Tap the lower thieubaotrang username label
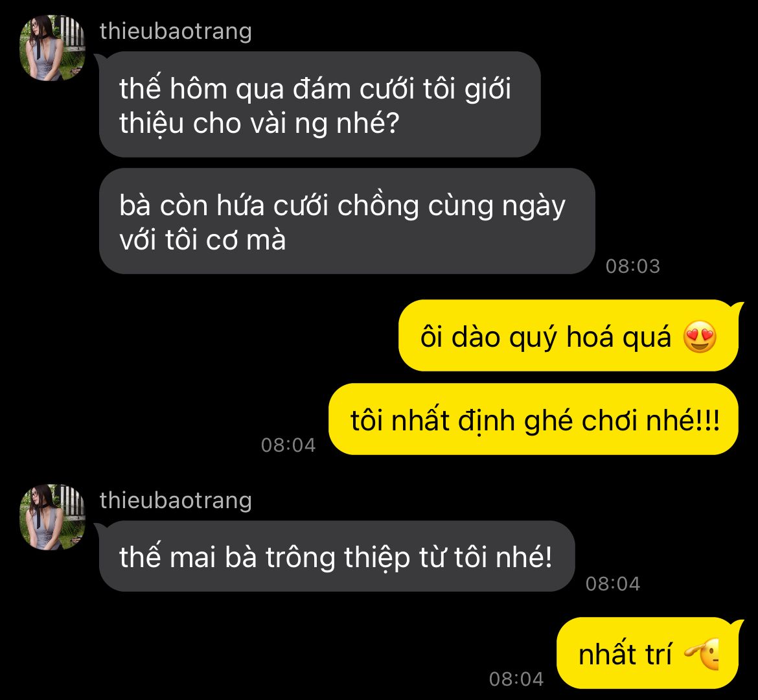Image resolution: width=758 pixels, height=700 pixels. pos(176,500)
